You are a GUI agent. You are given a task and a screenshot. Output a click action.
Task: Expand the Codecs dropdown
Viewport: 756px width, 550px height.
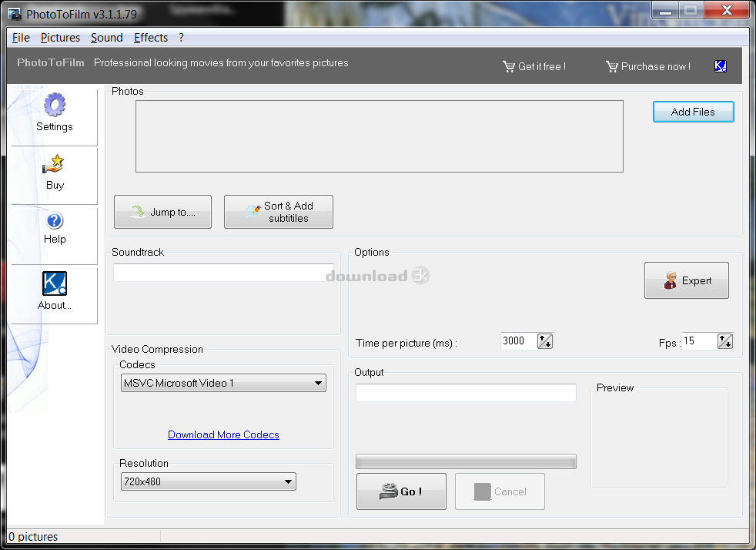tap(223, 383)
